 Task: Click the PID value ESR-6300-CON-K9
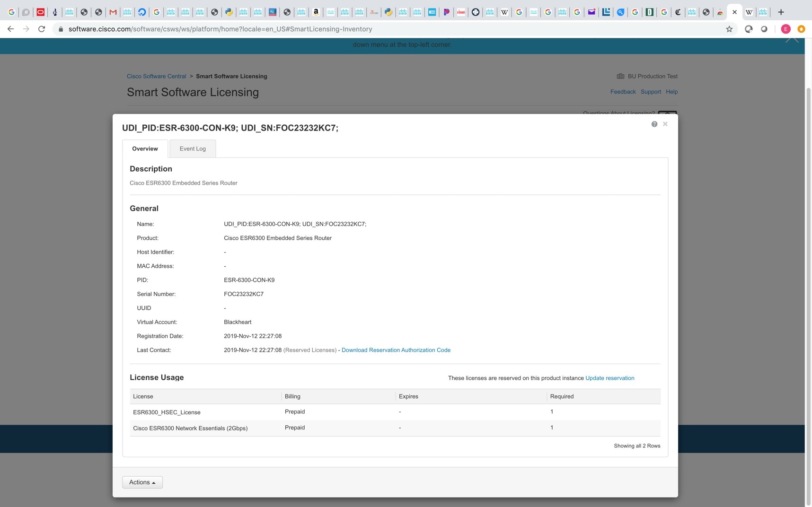click(x=249, y=280)
